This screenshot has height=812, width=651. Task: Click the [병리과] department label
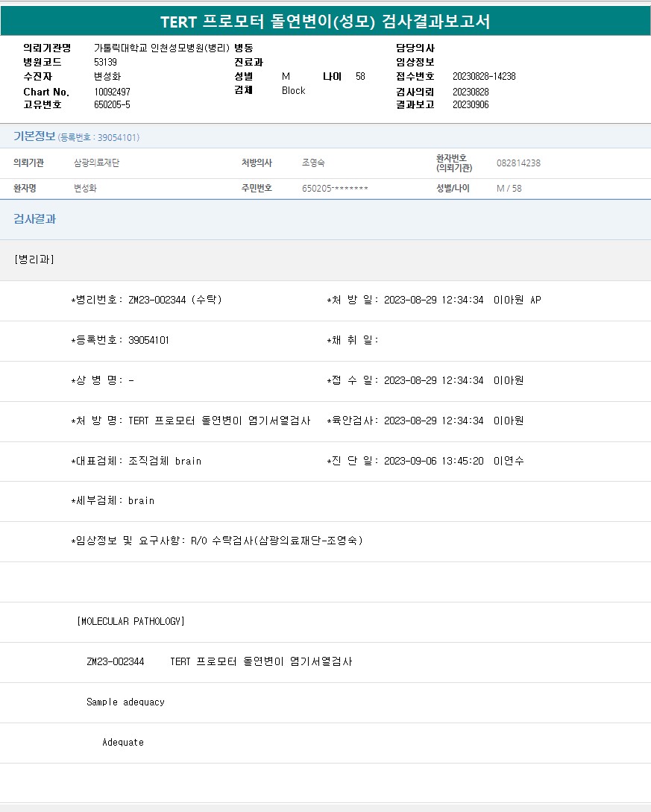click(34, 259)
